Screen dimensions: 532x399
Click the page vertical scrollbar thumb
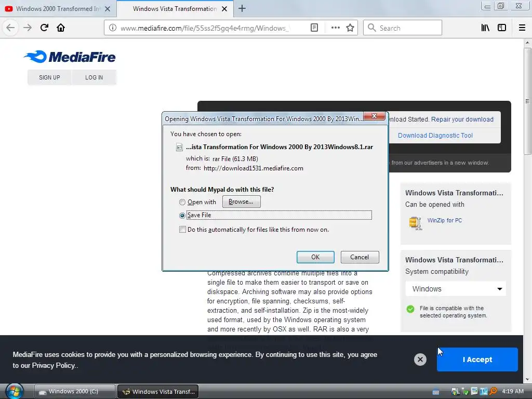(527, 101)
